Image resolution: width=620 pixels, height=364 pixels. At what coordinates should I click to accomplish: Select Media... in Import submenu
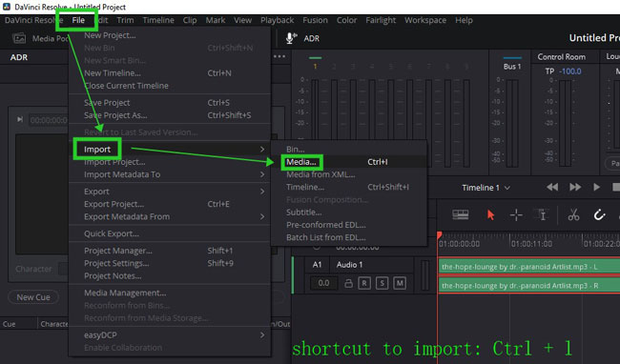(x=349, y=162)
